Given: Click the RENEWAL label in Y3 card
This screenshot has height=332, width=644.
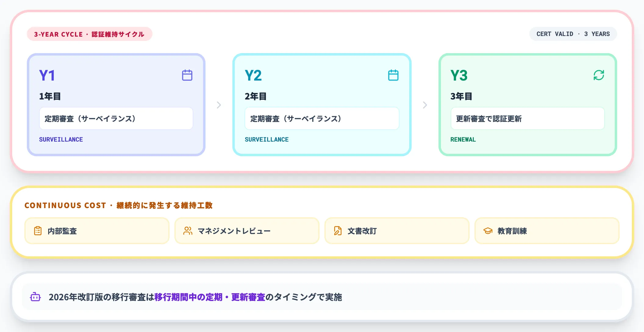Looking at the screenshot, I should pyautogui.click(x=463, y=139).
